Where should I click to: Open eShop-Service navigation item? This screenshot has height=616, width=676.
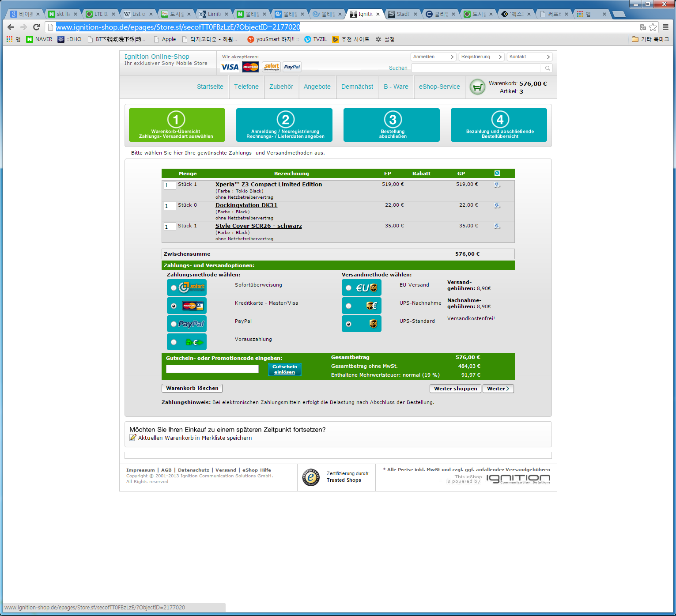coord(439,87)
